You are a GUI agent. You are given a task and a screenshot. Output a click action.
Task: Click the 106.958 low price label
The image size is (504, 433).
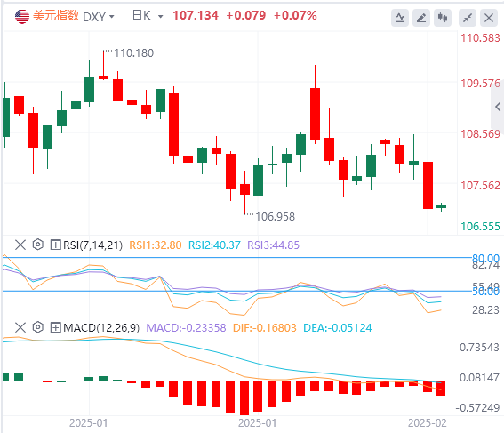tap(276, 217)
